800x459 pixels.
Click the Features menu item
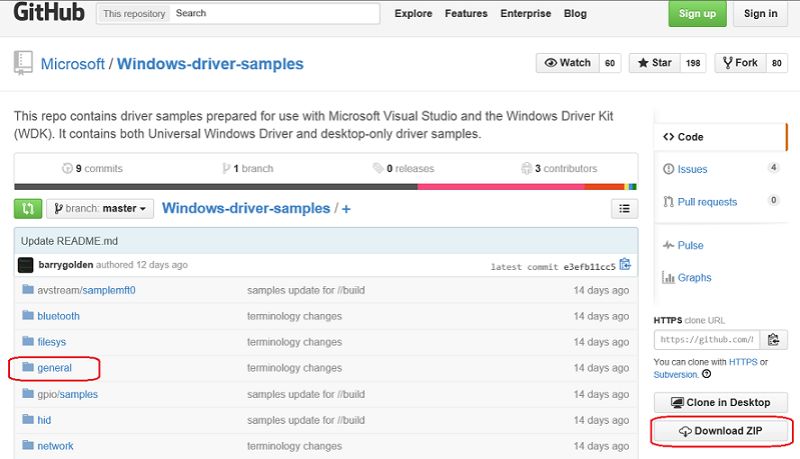pos(466,14)
